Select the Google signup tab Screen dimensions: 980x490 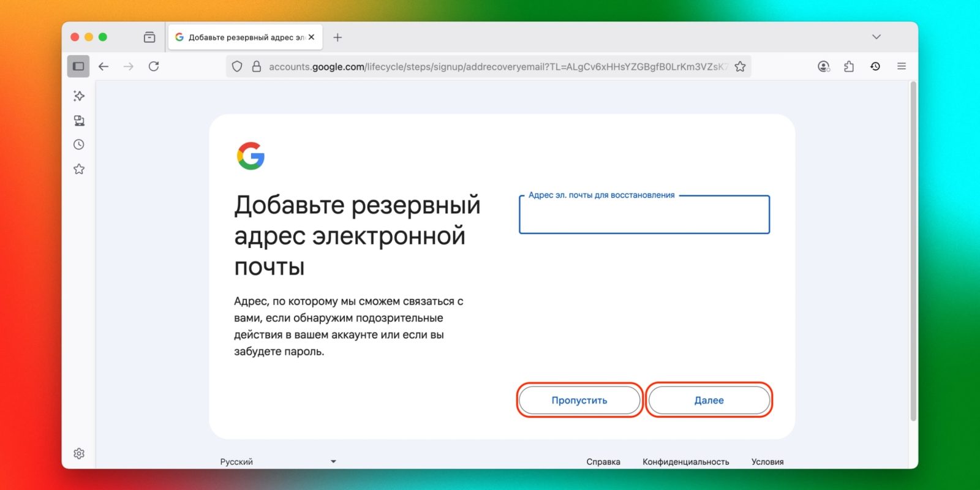tap(246, 37)
